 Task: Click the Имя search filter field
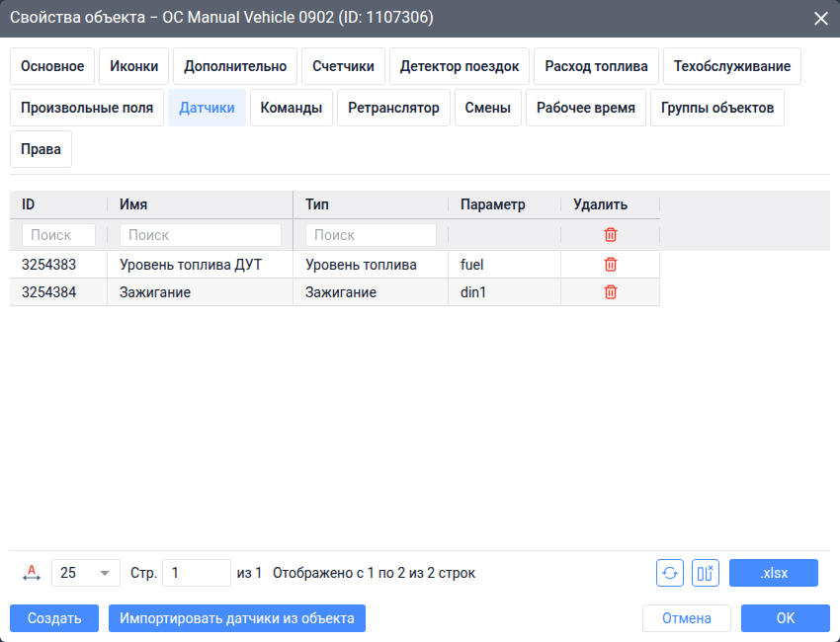201,235
